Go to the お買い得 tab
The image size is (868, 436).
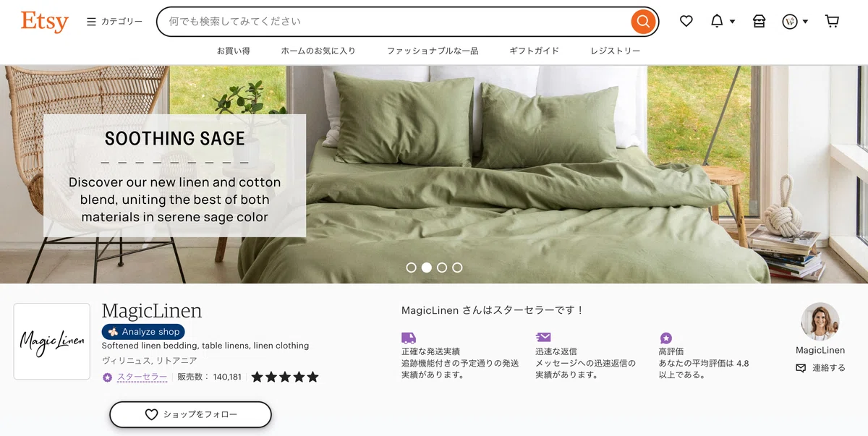[x=234, y=51]
